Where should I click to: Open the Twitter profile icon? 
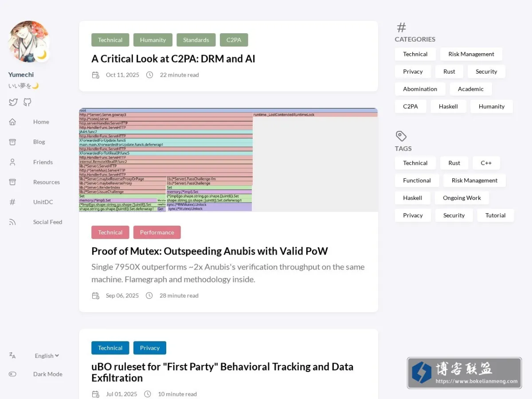(13, 102)
